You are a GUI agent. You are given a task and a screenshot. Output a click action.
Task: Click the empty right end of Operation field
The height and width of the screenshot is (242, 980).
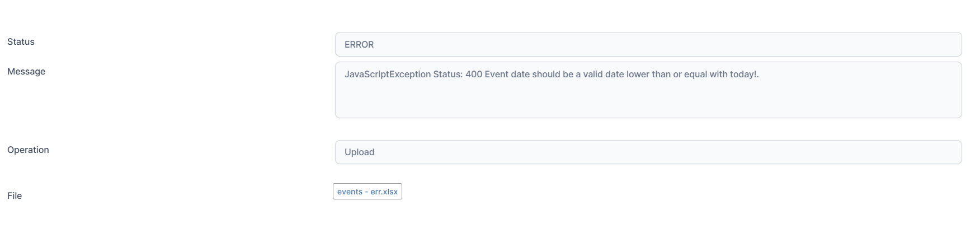pos(923,152)
